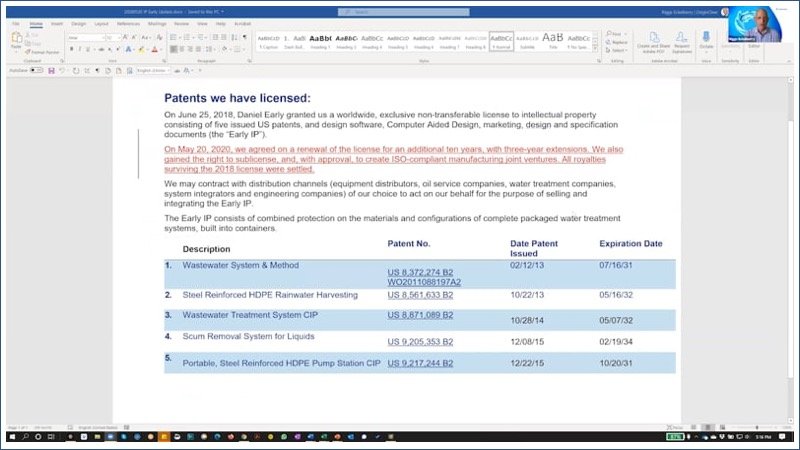Viewport: 800px width, 450px height.
Task: Open the font size combo box
Action: click(112, 38)
